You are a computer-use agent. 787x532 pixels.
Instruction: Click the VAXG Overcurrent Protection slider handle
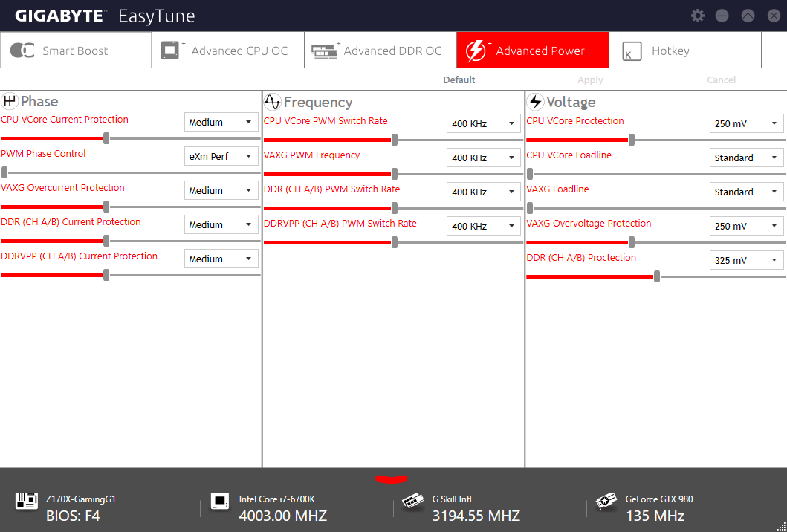click(x=106, y=207)
